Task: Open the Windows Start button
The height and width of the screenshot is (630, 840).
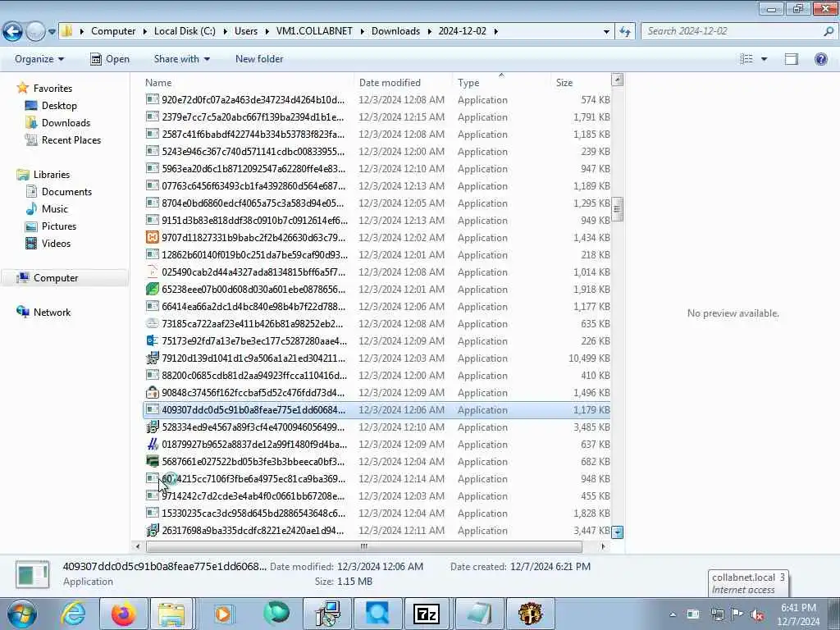Action: (x=22, y=614)
